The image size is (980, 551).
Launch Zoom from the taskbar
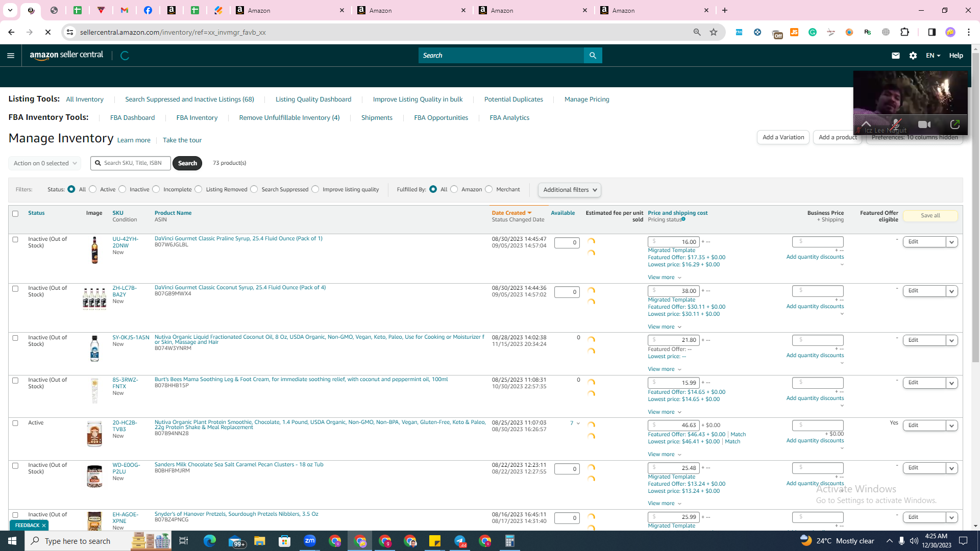pyautogui.click(x=310, y=541)
